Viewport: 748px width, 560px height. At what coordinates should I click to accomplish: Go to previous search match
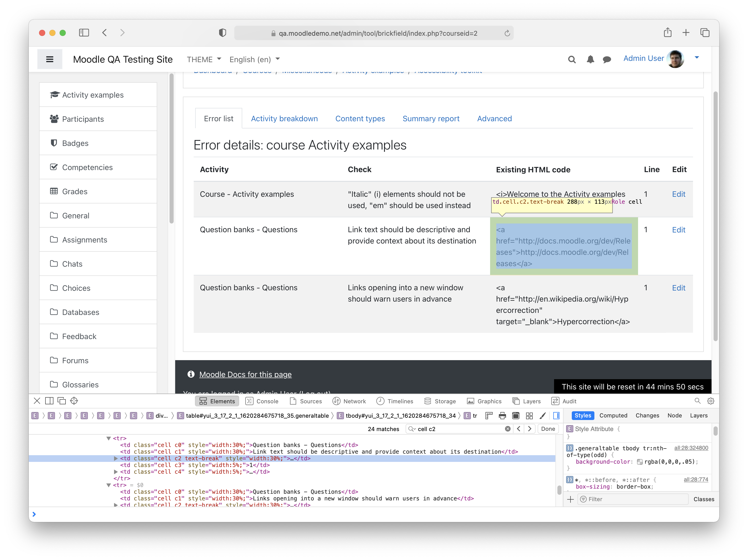pos(519,429)
